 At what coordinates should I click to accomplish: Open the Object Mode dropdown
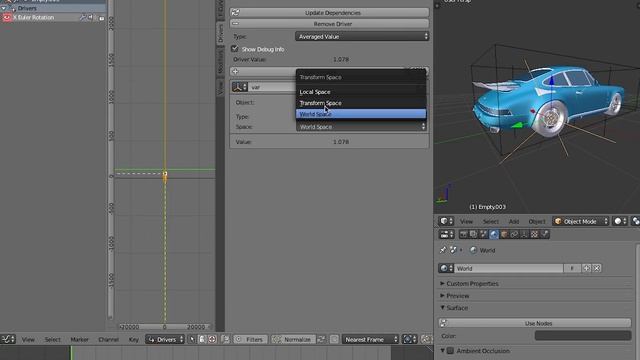point(581,221)
